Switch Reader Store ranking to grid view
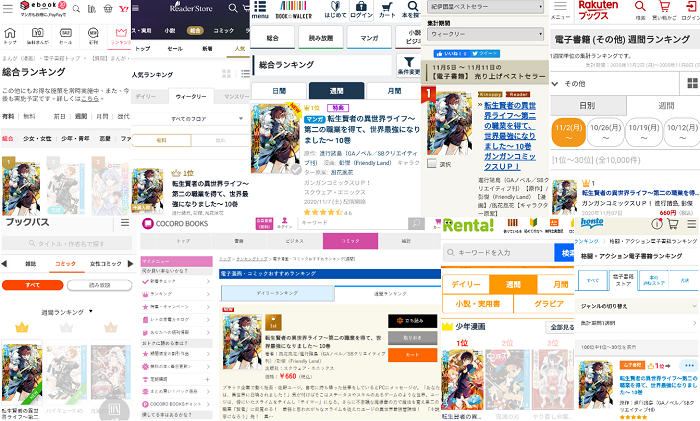700x421 pixels. pos(226,74)
